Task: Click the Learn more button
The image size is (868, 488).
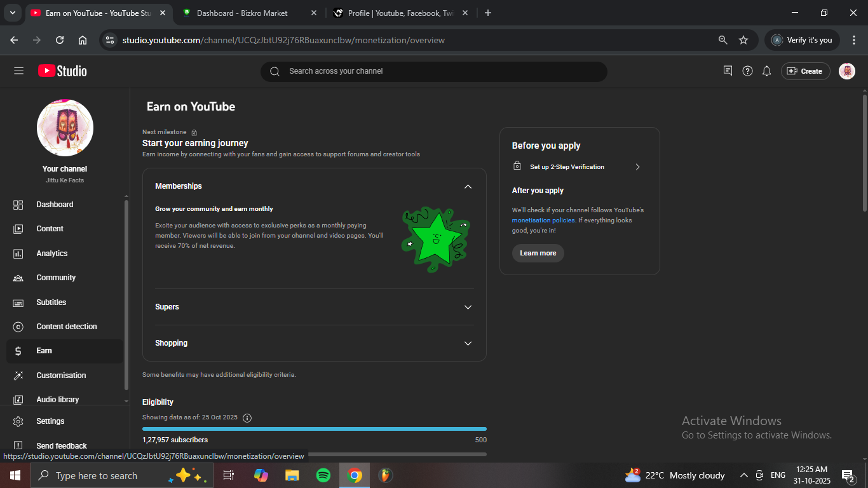Action: click(538, 253)
